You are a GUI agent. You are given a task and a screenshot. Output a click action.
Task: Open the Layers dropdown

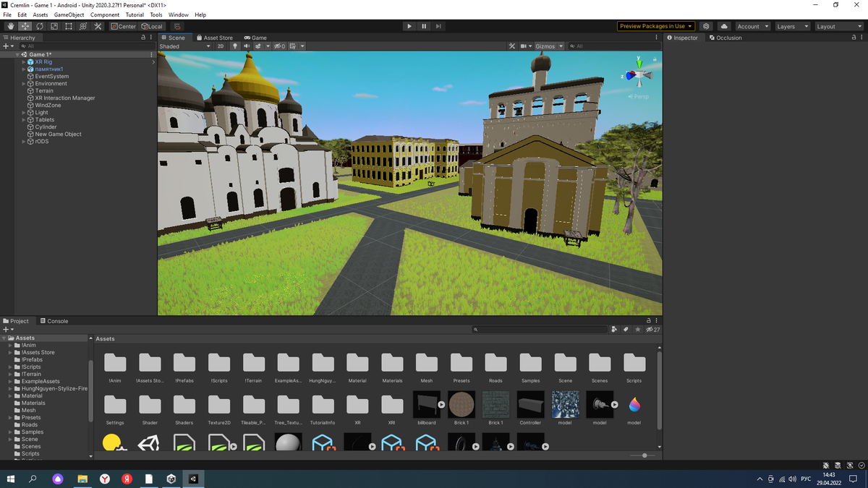point(791,26)
